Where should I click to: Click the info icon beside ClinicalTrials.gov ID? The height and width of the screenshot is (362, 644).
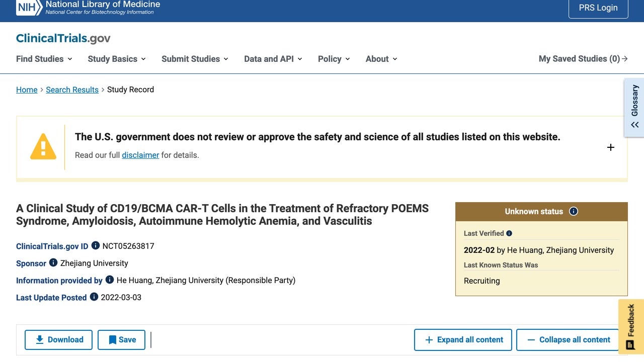click(96, 246)
